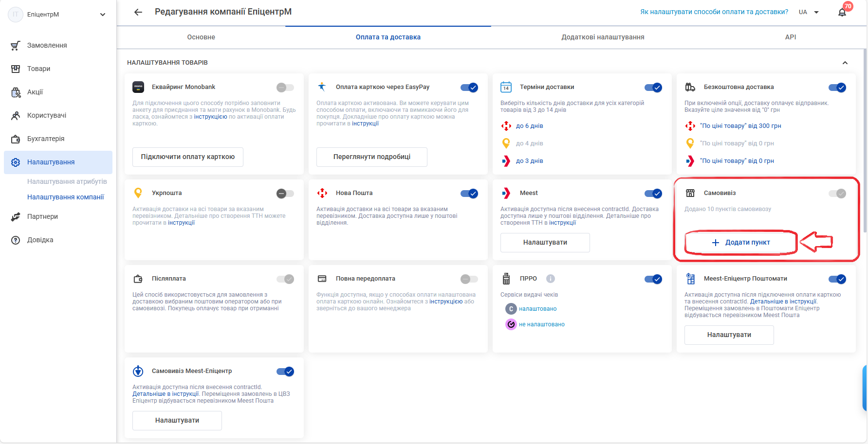Click the Партнери handshake icon

pyautogui.click(x=16, y=216)
